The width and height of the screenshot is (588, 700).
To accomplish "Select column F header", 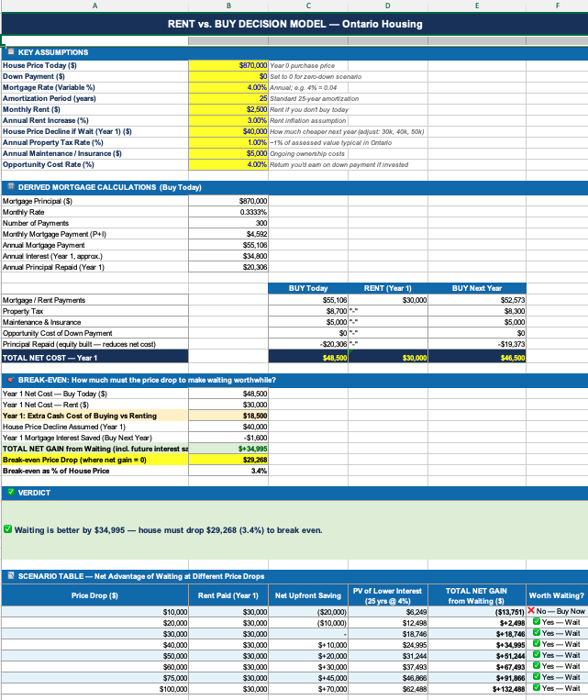I will [x=557, y=6].
